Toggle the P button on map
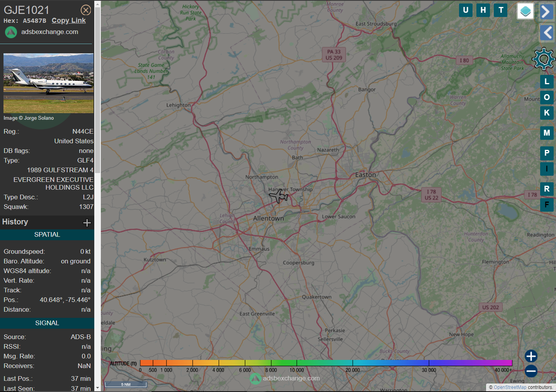Screen dimensions: 556x392 547,153
